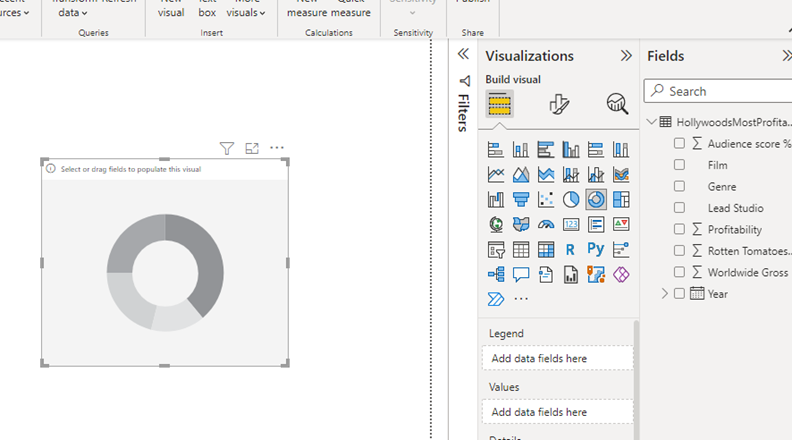
Task: Insert a Smart narrative visual
Action: pyautogui.click(x=546, y=274)
